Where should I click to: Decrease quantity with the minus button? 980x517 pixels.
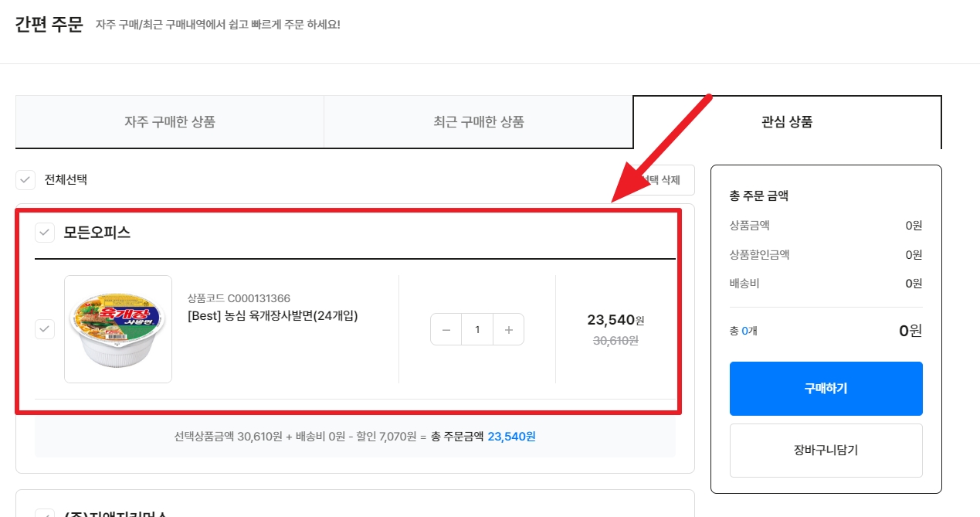(x=446, y=329)
